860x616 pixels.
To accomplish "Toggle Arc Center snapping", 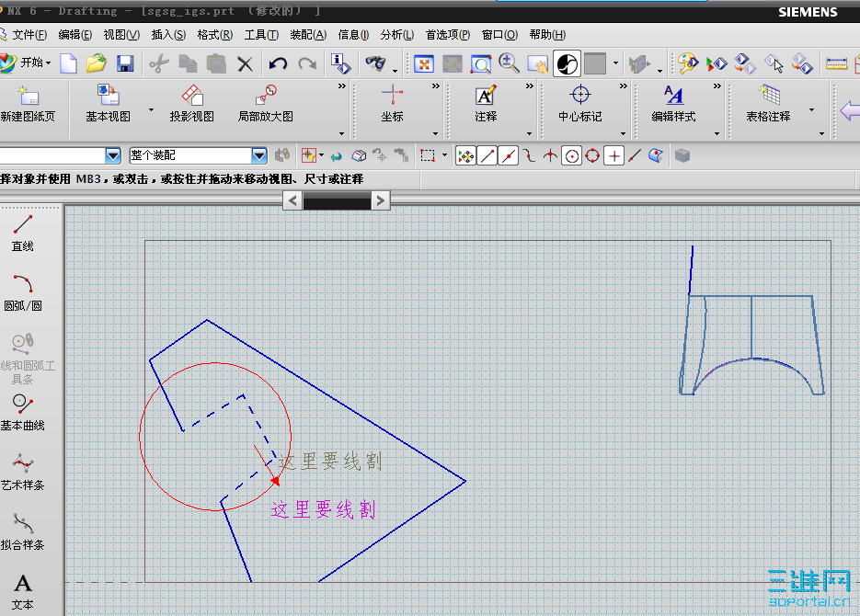I will point(571,156).
